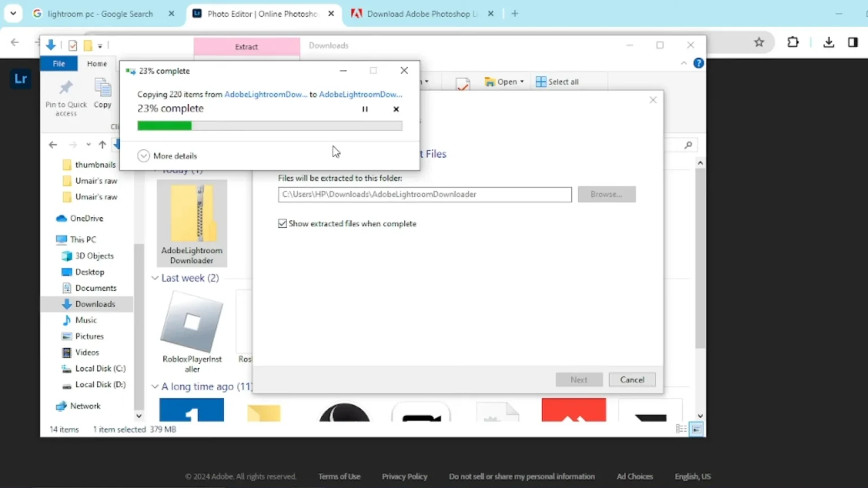Open Privacy Policy link in footer
Viewport: 868px width, 488px height.
point(404,476)
